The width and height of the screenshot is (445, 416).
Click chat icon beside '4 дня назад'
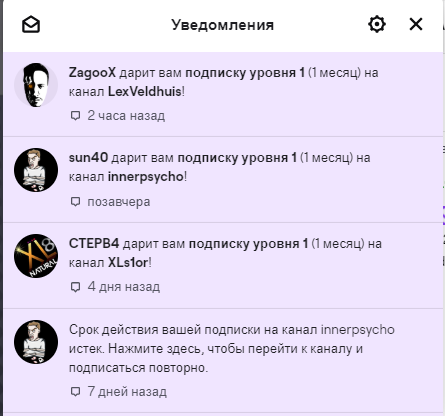(76, 287)
